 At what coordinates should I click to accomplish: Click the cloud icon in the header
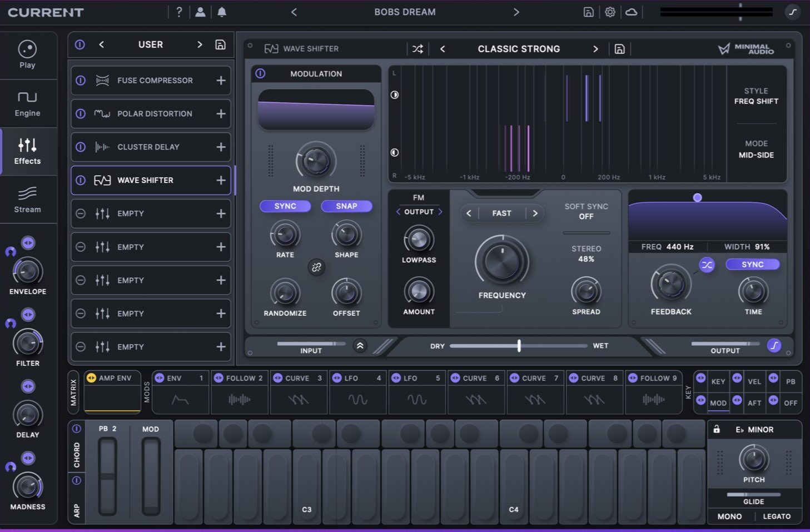(x=632, y=12)
